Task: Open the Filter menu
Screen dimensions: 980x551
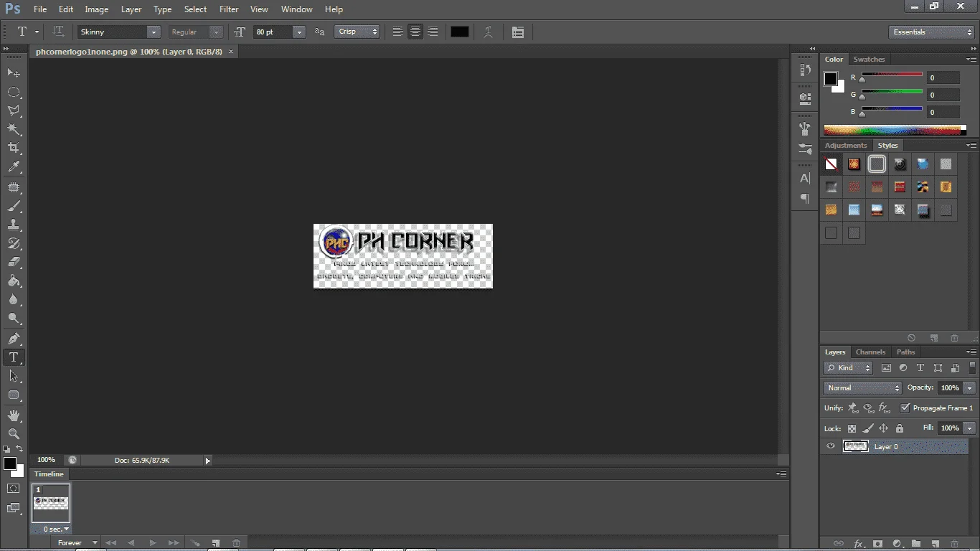Action: (x=229, y=9)
